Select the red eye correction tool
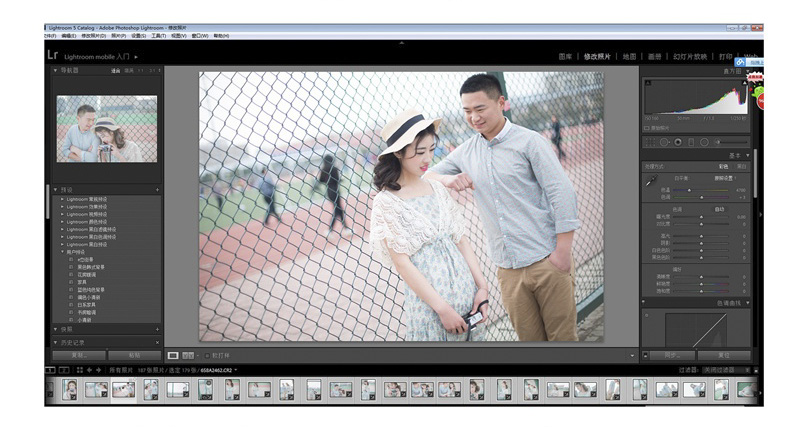 pyautogui.click(x=678, y=142)
